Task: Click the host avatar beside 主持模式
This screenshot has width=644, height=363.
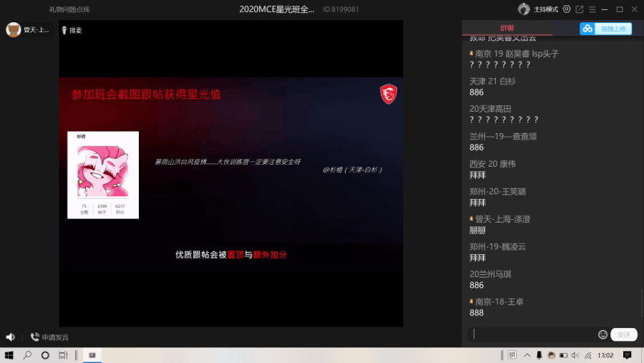Action: point(524,9)
